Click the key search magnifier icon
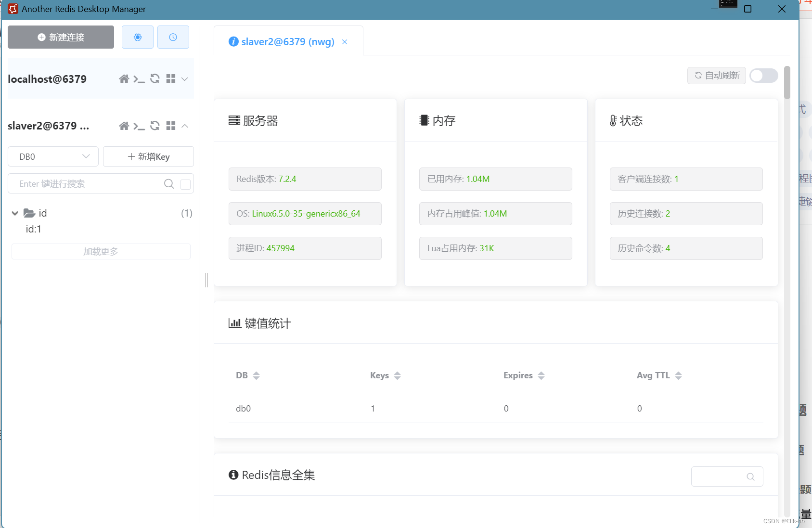Screen dimensions: 812x528 click(x=169, y=184)
